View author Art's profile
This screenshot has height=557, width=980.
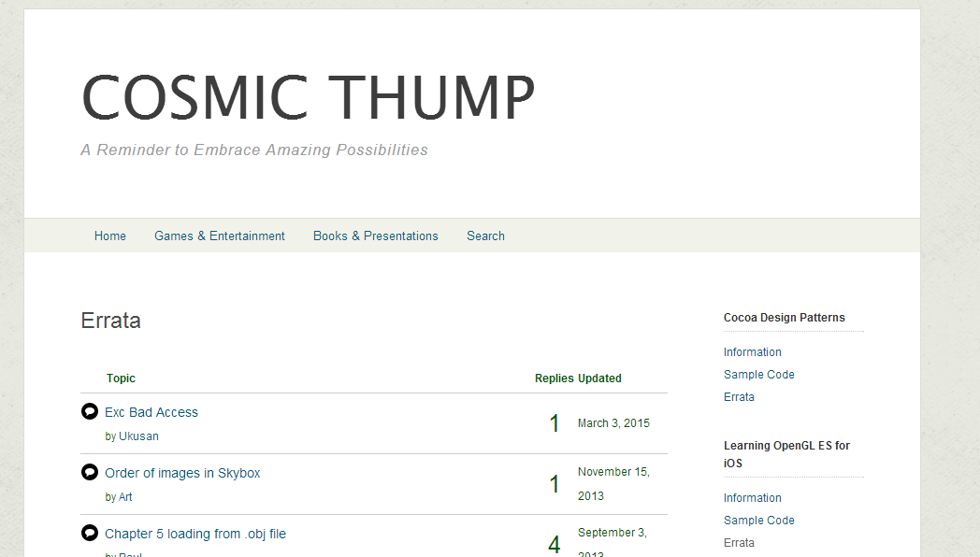[x=125, y=497]
